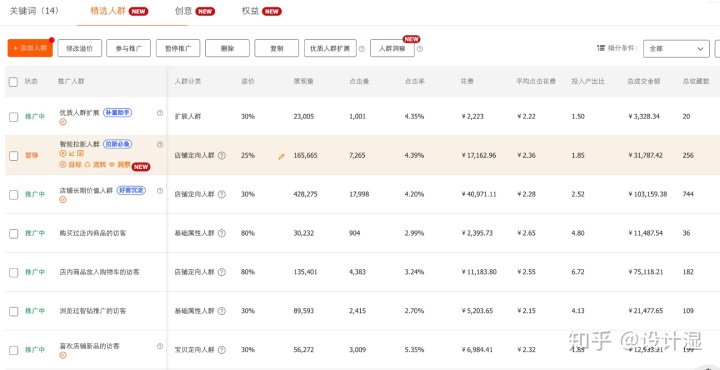Switch to the 关键词 (14) tab
This screenshot has height=370, width=720.
coord(34,11)
